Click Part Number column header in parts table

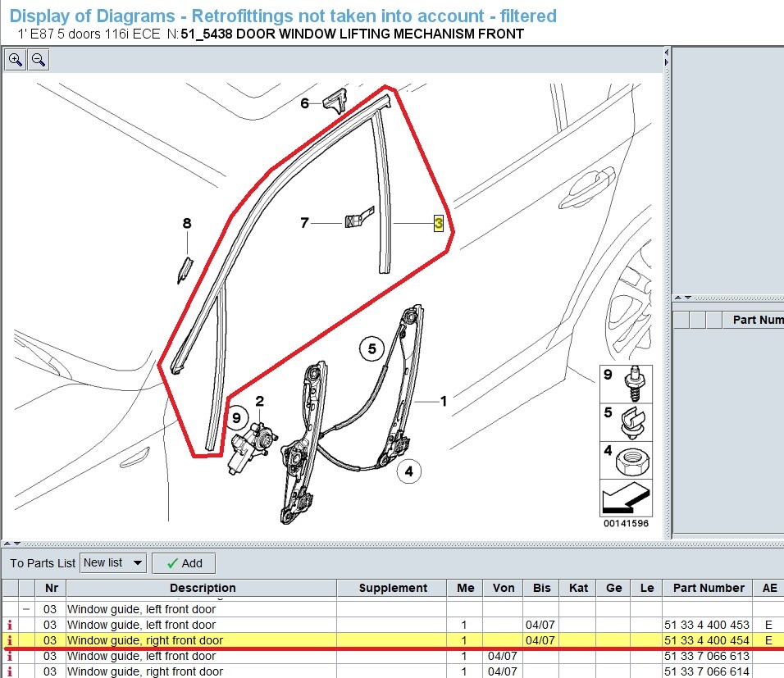(709, 588)
